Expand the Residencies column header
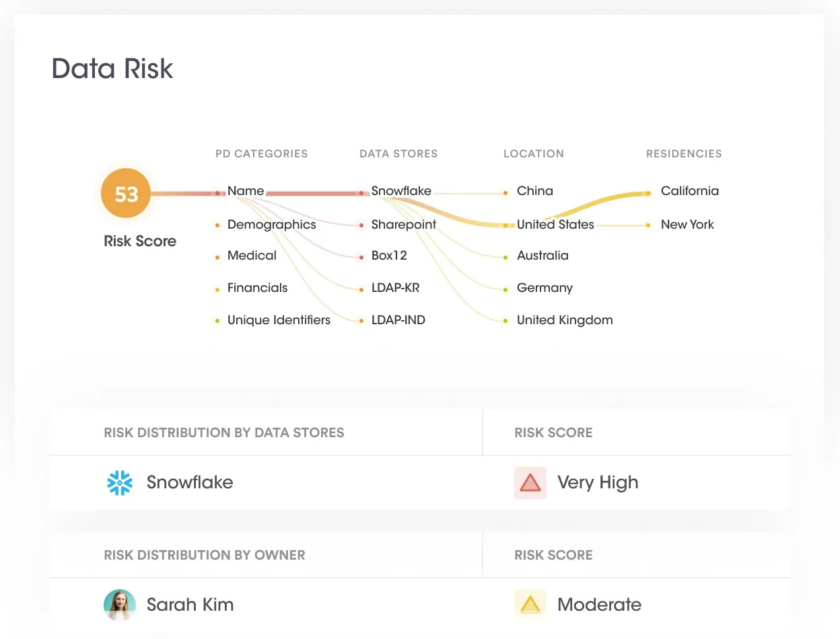The width and height of the screenshot is (840, 639). 684,153
